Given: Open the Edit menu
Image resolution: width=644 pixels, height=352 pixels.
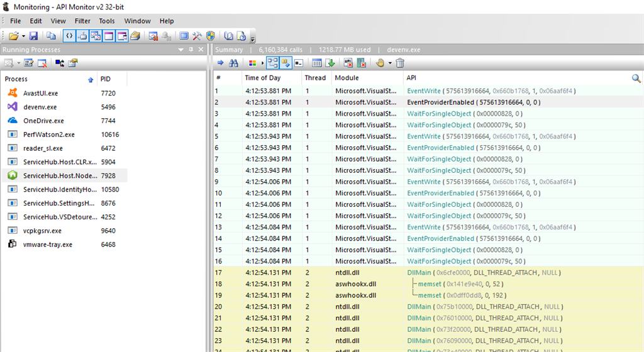Looking at the screenshot, I should point(36,21).
